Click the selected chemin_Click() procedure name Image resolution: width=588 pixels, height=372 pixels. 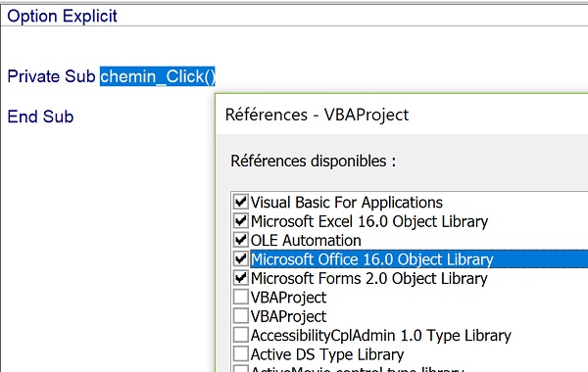tap(158, 76)
